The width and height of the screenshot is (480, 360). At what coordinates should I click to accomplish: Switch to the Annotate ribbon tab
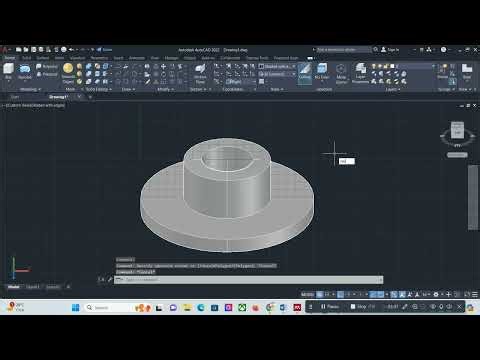(x=137, y=58)
